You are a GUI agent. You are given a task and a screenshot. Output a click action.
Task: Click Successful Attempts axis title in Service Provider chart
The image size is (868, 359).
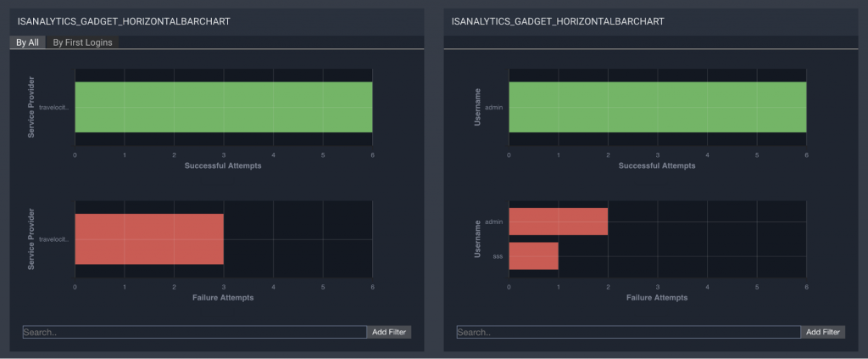223,165
